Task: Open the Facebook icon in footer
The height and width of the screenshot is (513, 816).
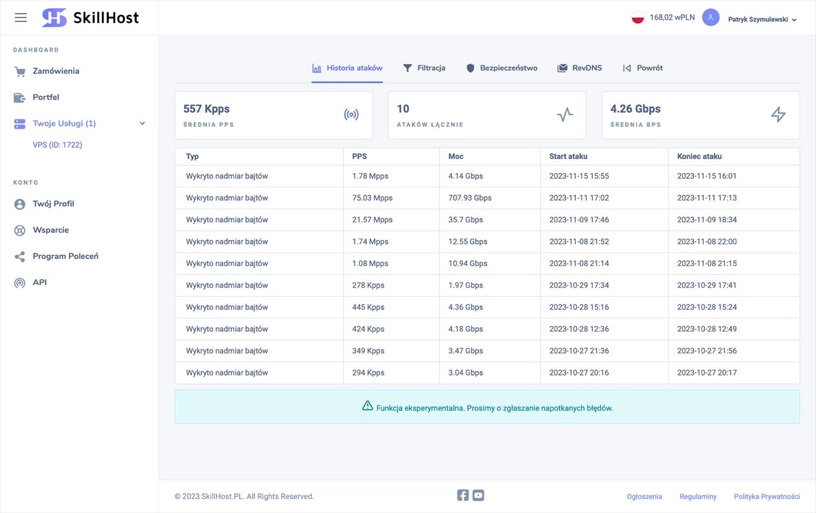Action: (x=463, y=495)
